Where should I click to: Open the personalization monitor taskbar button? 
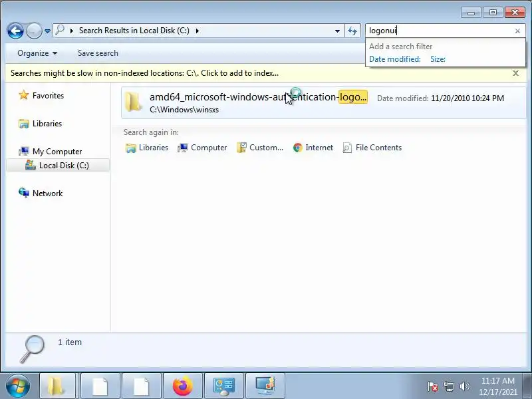coord(265,386)
